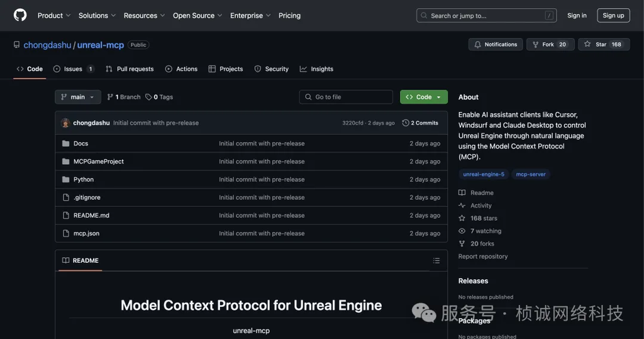Star the repository with Star button

(x=604, y=45)
